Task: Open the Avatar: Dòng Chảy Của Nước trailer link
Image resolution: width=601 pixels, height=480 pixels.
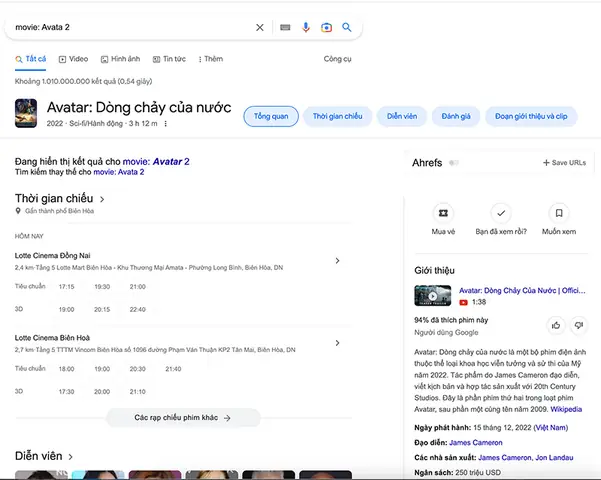Action: pos(522,291)
